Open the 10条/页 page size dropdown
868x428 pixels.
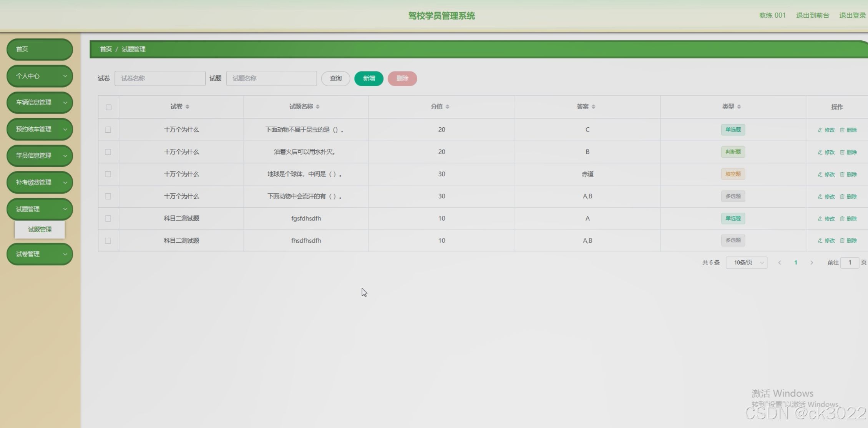coord(746,263)
